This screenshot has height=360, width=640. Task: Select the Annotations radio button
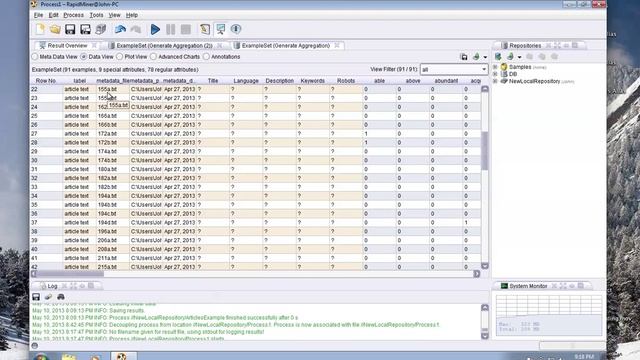click(207, 57)
